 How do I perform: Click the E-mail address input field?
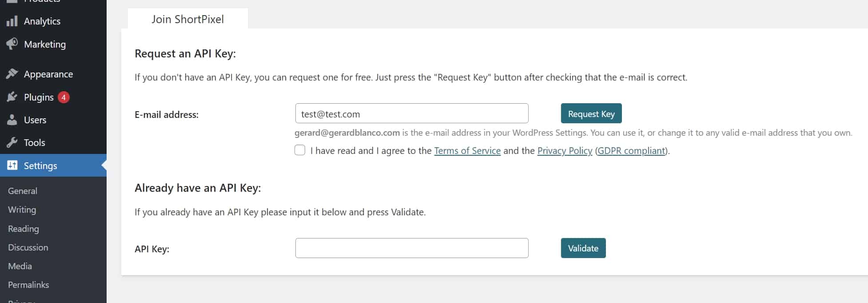[x=411, y=113]
